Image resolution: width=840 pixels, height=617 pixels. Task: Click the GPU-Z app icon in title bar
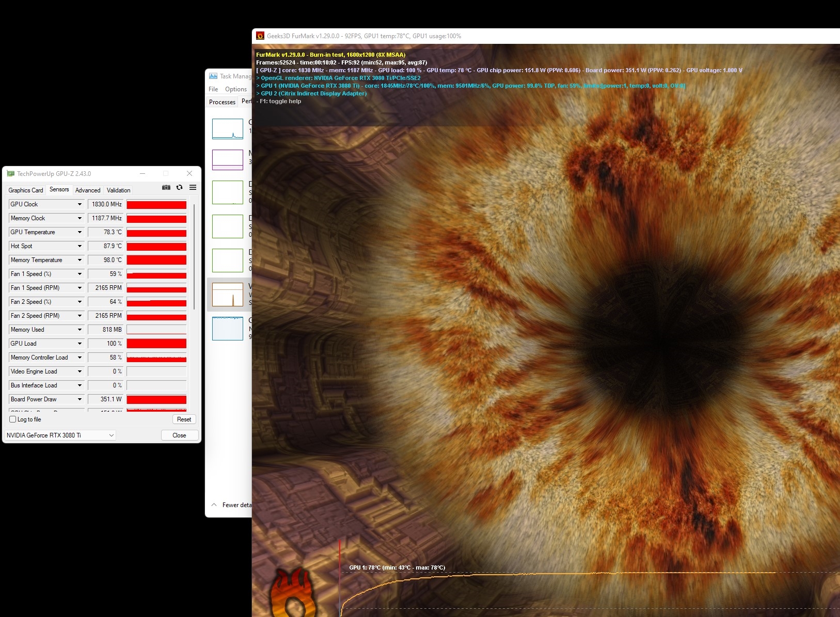point(10,174)
